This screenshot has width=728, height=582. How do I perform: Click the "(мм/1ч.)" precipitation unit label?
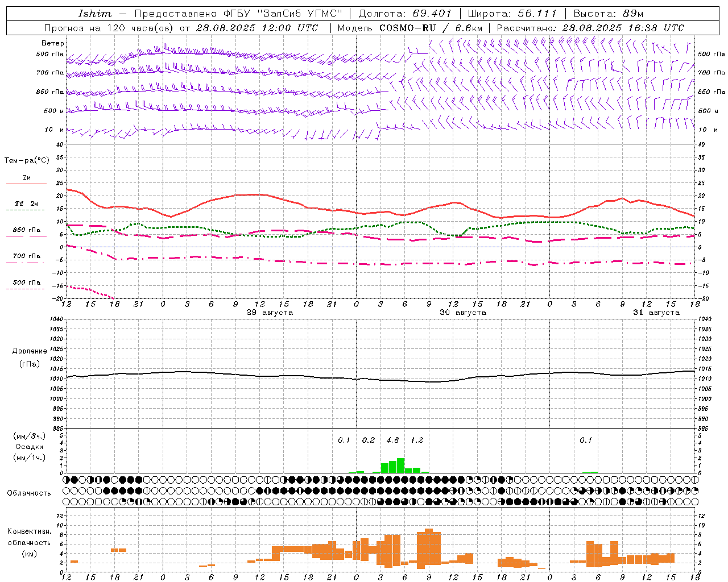click(x=30, y=458)
